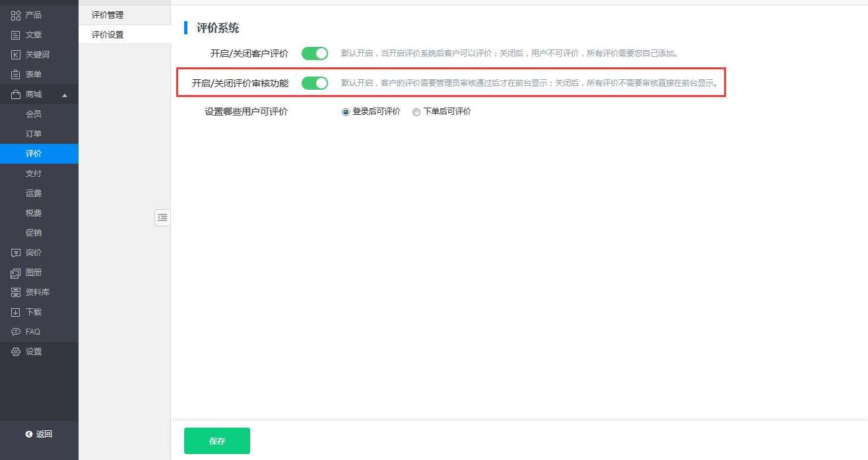Image resolution: width=868 pixels, height=460 pixels.
Task: Disable the 开启/关闭评价审核功能 switch
Action: [315, 83]
